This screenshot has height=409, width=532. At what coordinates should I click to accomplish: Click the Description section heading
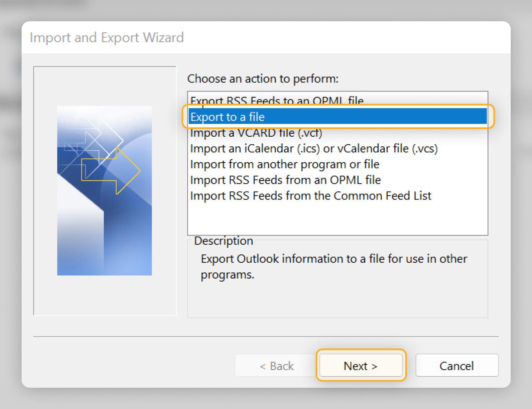pyautogui.click(x=223, y=240)
